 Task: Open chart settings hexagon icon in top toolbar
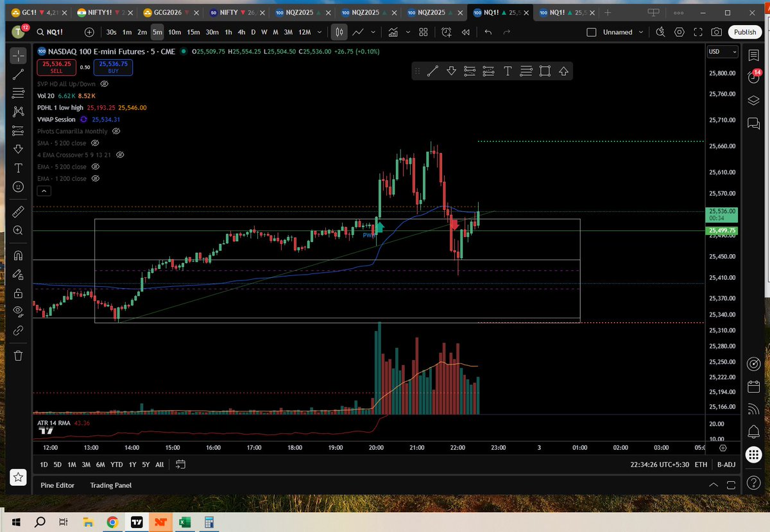pyautogui.click(x=680, y=32)
